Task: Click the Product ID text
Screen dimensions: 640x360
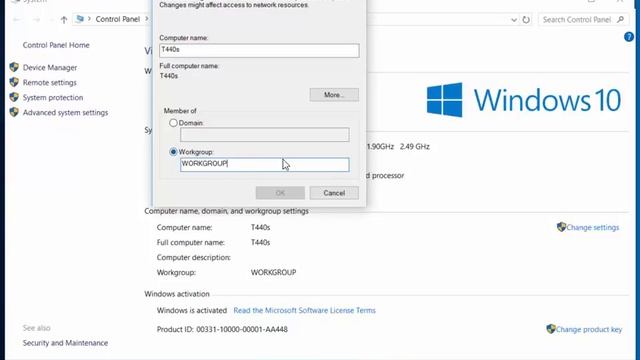Action: [222, 329]
